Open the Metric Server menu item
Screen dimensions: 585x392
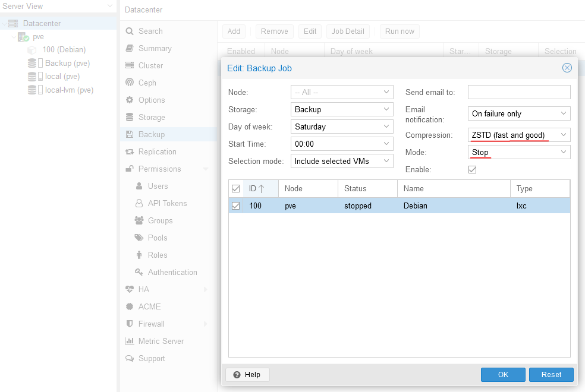169,341
